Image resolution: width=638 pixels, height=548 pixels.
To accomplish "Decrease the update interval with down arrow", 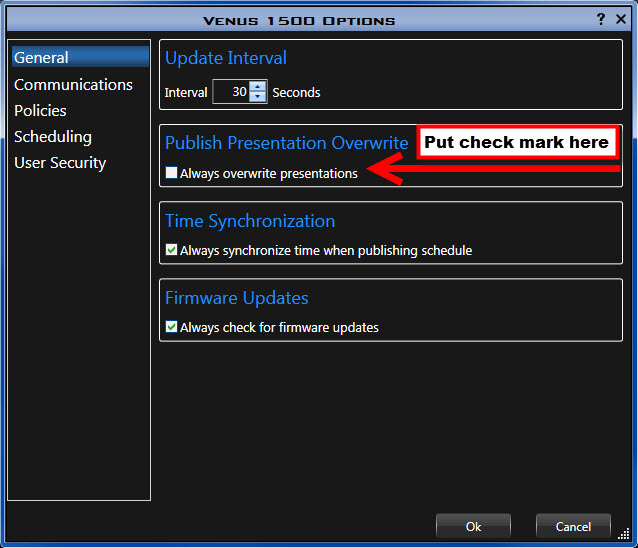I will tap(258, 97).
